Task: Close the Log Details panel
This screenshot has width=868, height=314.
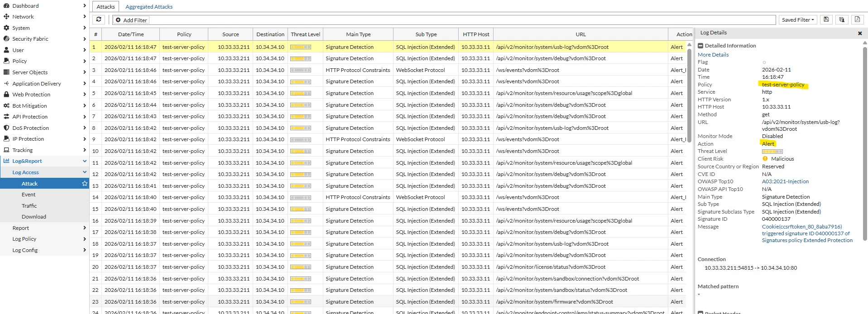Action: click(x=860, y=33)
